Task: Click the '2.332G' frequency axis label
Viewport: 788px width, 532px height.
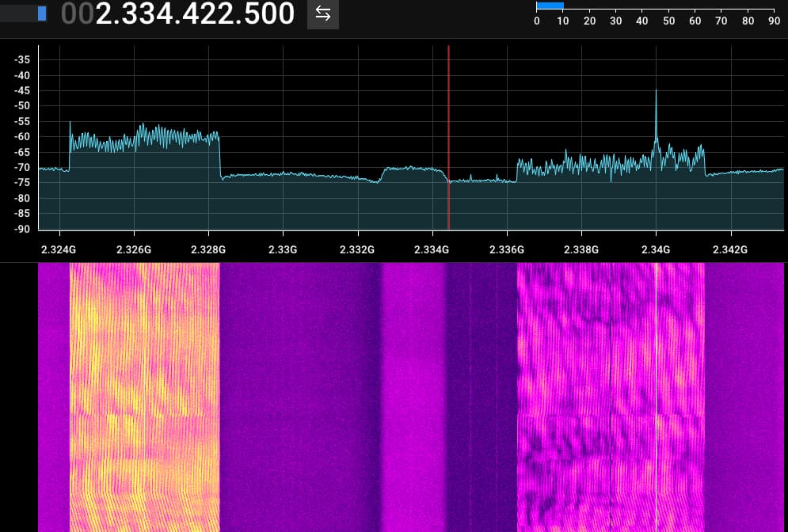Action: coord(357,249)
